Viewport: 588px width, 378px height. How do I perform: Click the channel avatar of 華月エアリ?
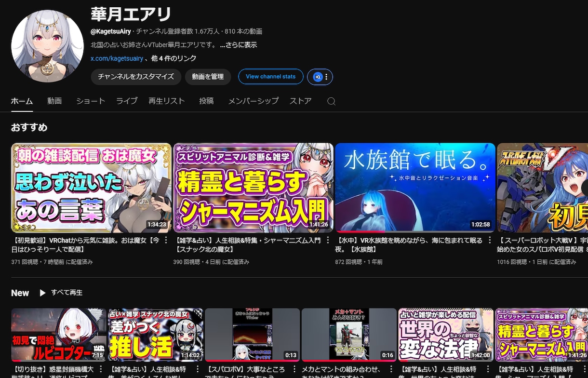pyautogui.click(x=47, y=46)
